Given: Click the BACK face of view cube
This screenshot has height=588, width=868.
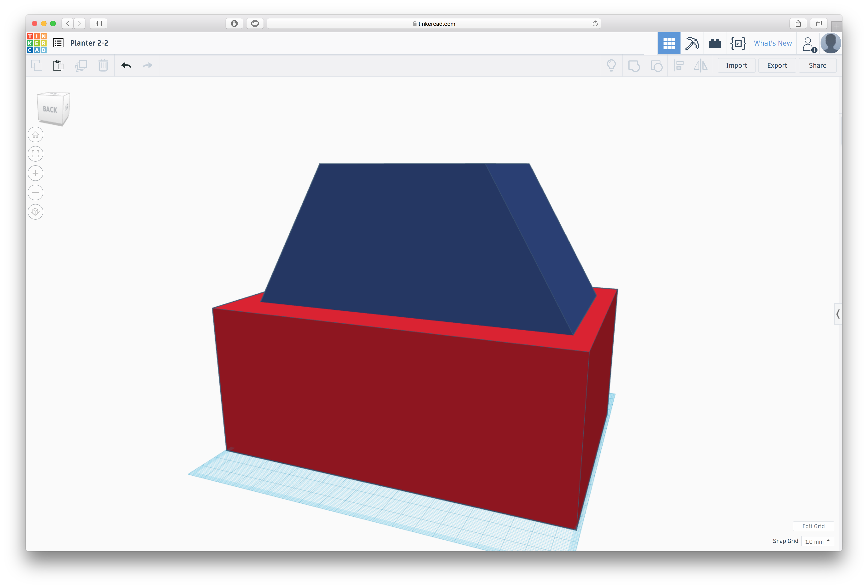Looking at the screenshot, I should point(50,109).
